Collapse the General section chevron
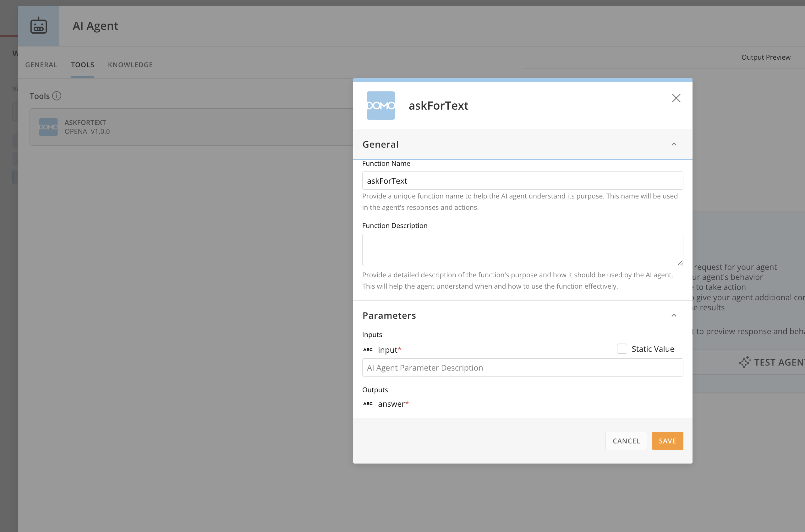 [674, 144]
